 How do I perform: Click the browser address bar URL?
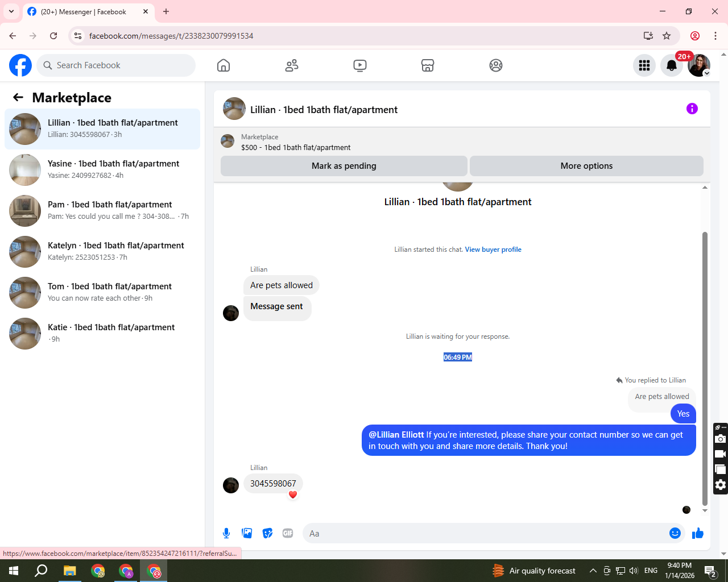point(171,36)
